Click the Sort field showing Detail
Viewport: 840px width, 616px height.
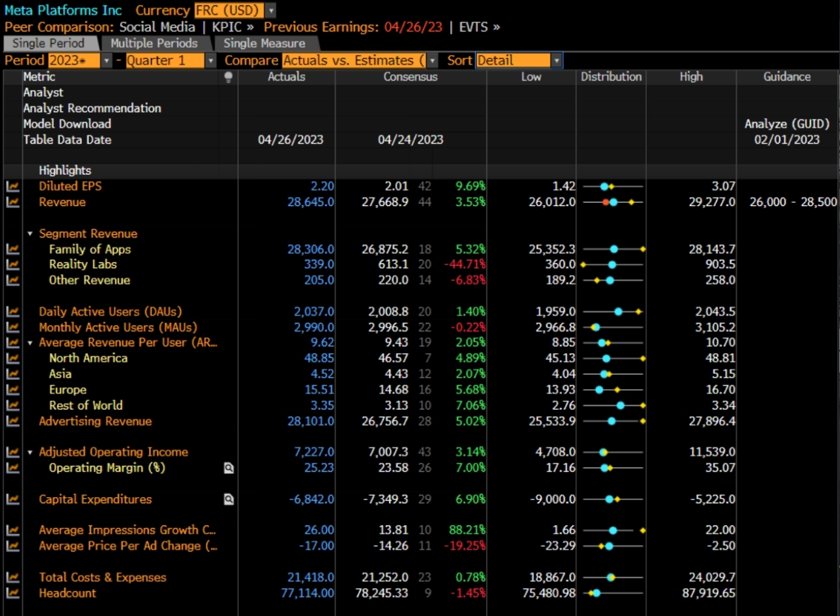(x=514, y=60)
